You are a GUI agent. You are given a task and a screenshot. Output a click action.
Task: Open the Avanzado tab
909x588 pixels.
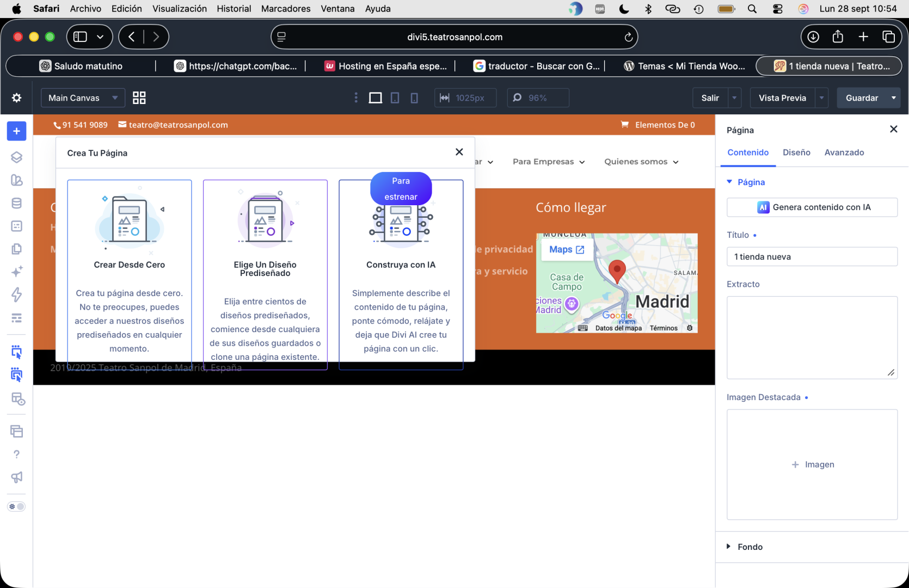(x=844, y=152)
